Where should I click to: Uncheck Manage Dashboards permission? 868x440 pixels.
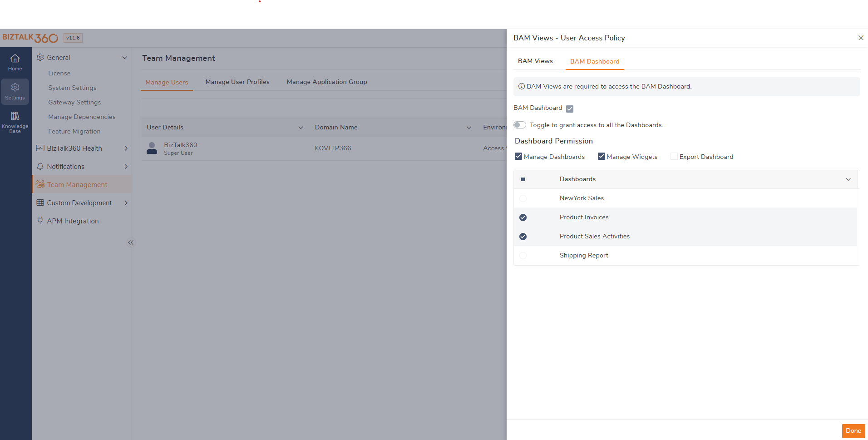[518, 157]
